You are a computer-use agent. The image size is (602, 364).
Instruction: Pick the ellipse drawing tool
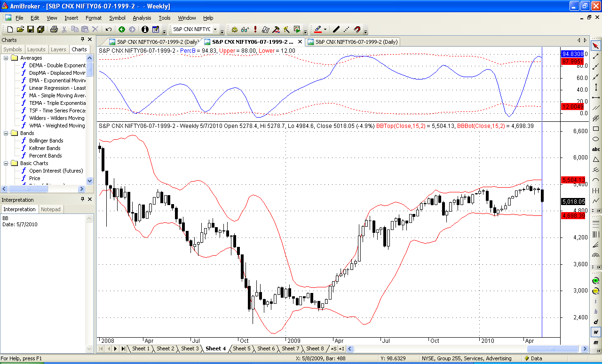[596, 139]
